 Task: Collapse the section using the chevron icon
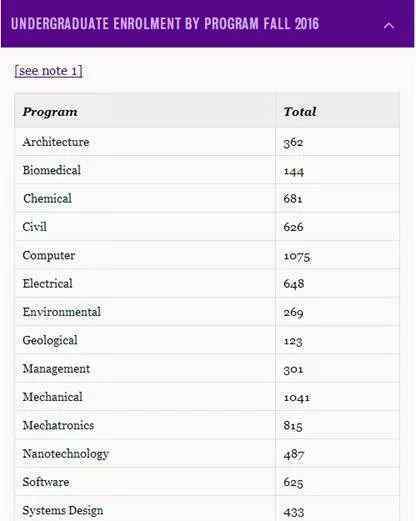389,26
